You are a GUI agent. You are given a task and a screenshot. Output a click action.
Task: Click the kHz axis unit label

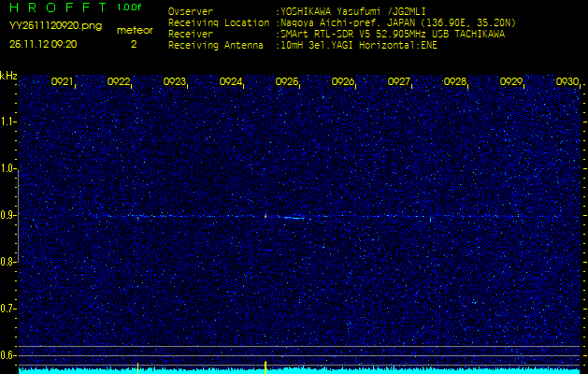(x=8, y=76)
